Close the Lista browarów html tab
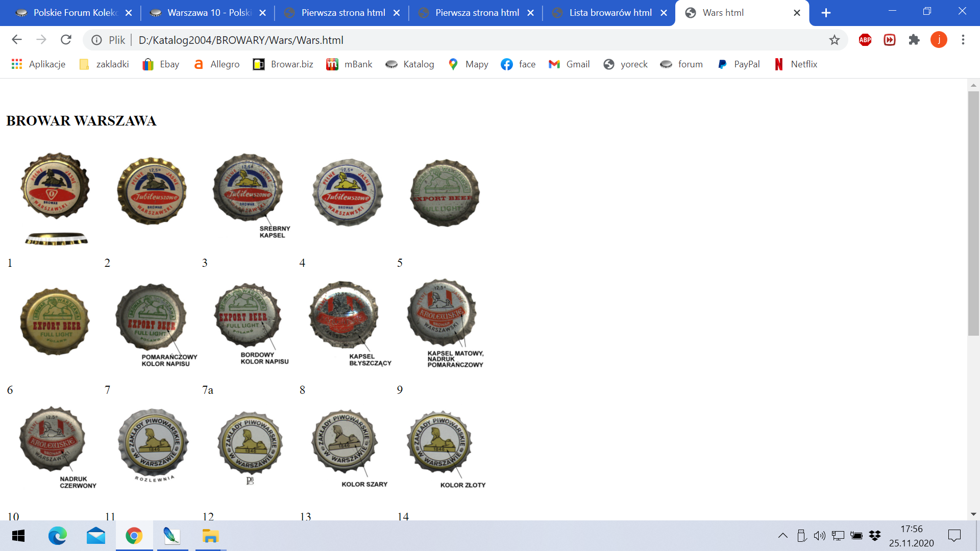The image size is (980, 551). click(664, 13)
